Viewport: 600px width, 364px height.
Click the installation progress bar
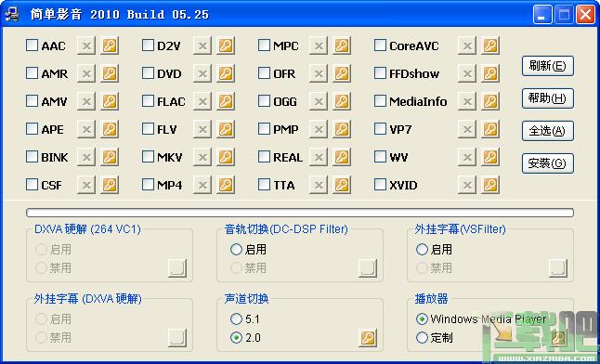click(x=300, y=213)
